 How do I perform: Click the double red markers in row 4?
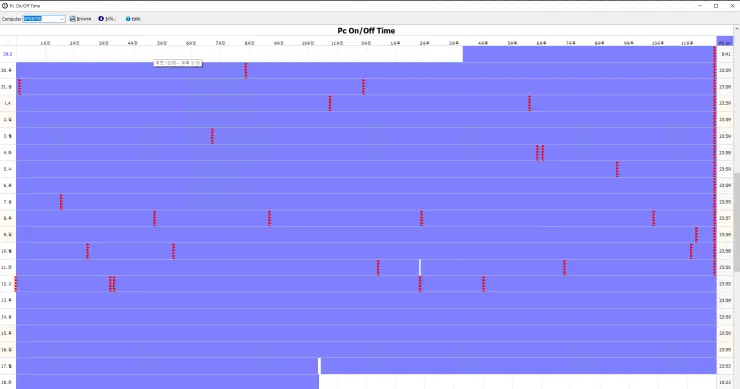[540, 152]
